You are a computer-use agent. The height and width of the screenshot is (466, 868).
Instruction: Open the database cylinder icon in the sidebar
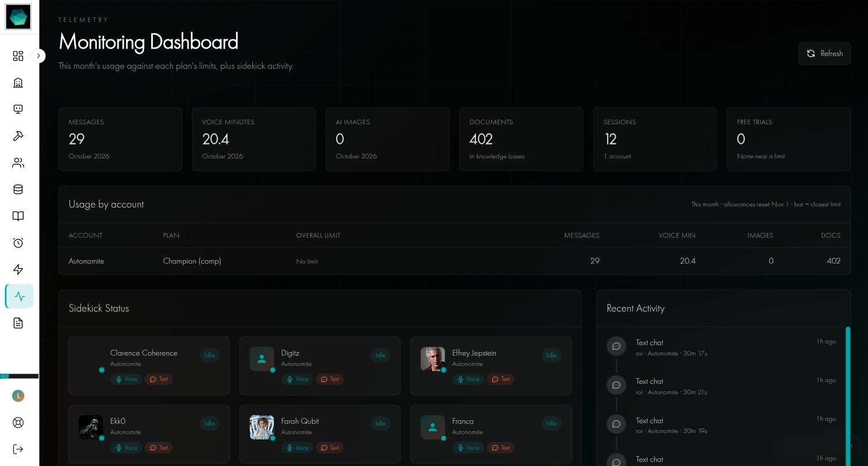18,189
